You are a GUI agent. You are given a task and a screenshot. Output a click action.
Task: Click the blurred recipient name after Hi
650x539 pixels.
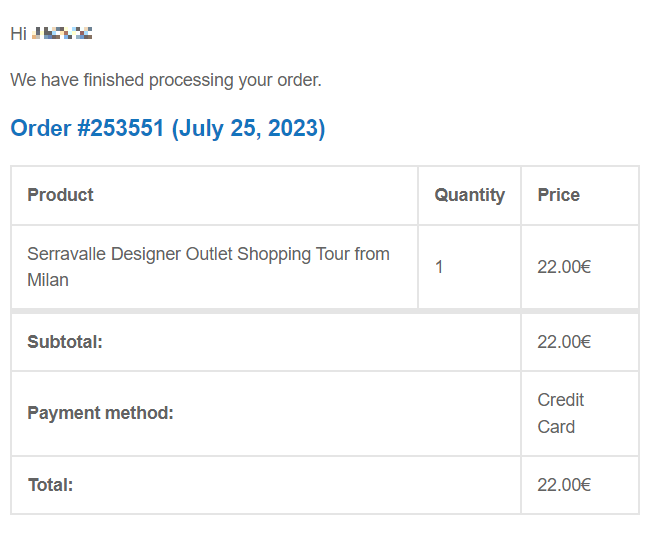(62, 33)
